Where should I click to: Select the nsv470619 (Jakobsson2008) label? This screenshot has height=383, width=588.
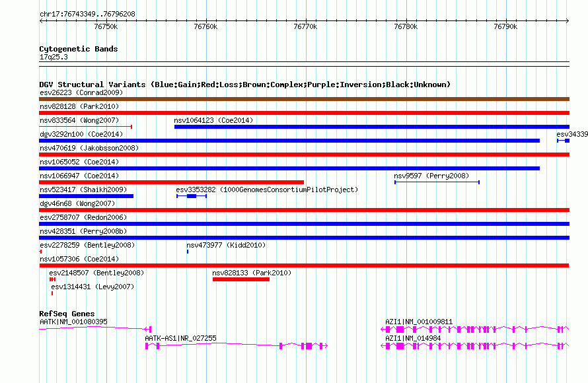pyautogui.click(x=89, y=148)
